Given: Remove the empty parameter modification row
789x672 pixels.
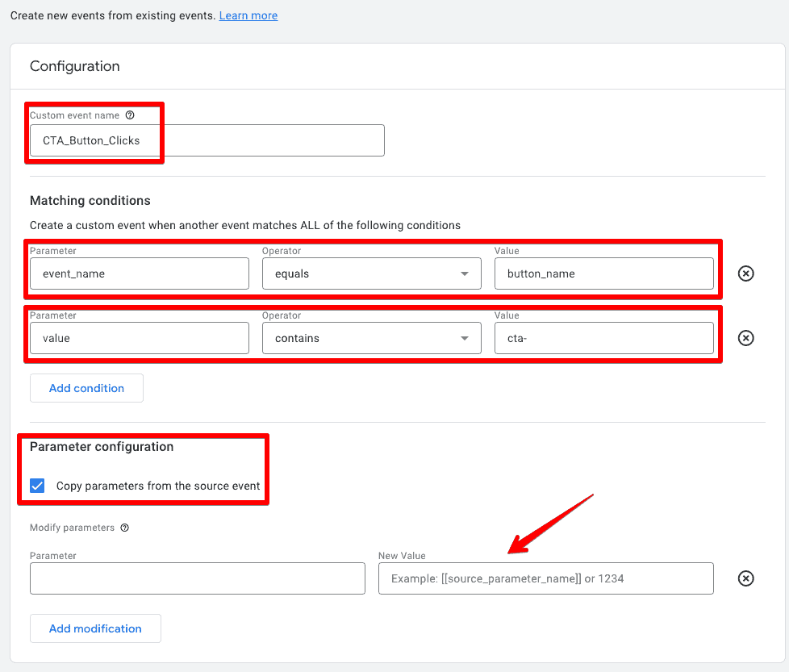Looking at the screenshot, I should (x=745, y=578).
